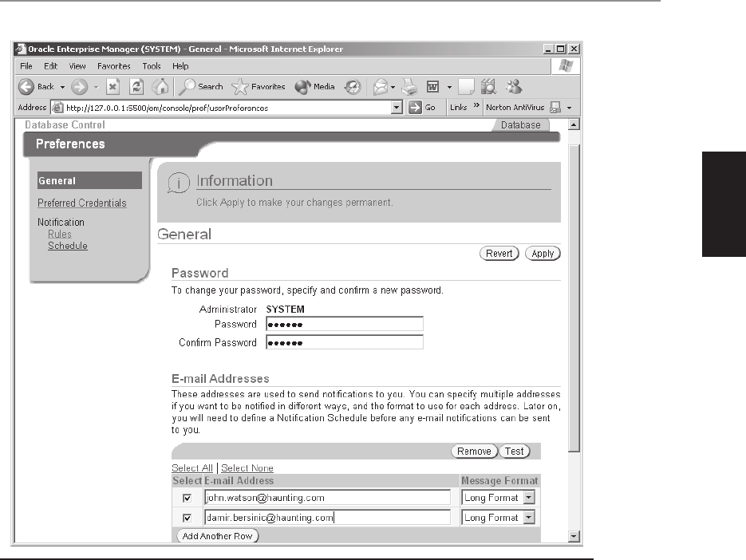Expand the Links toolbar chevron

[476, 105]
